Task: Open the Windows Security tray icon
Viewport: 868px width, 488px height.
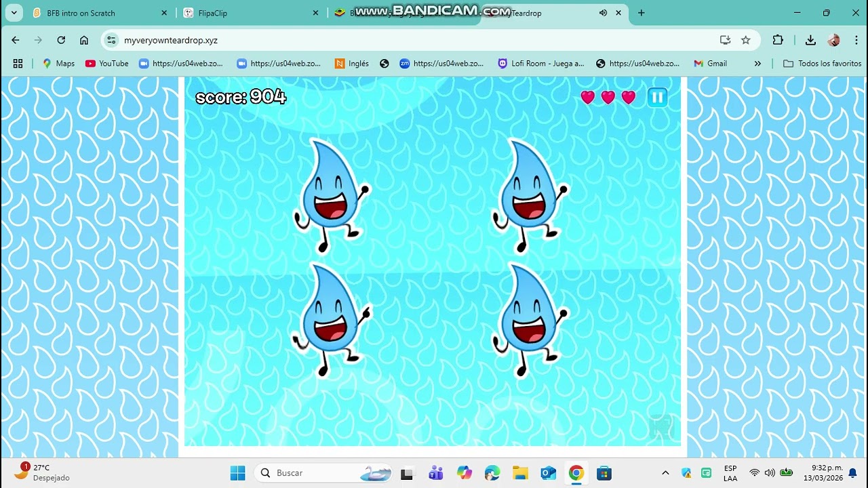Action: pyautogui.click(x=686, y=473)
